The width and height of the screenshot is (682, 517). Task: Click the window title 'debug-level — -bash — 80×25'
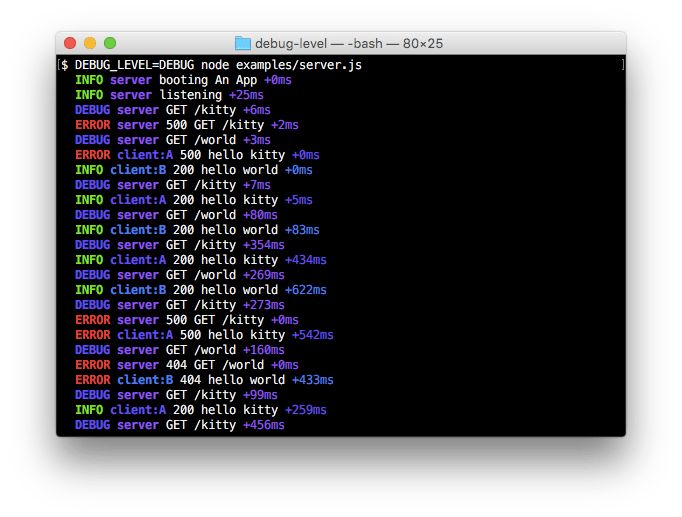pyautogui.click(x=349, y=43)
